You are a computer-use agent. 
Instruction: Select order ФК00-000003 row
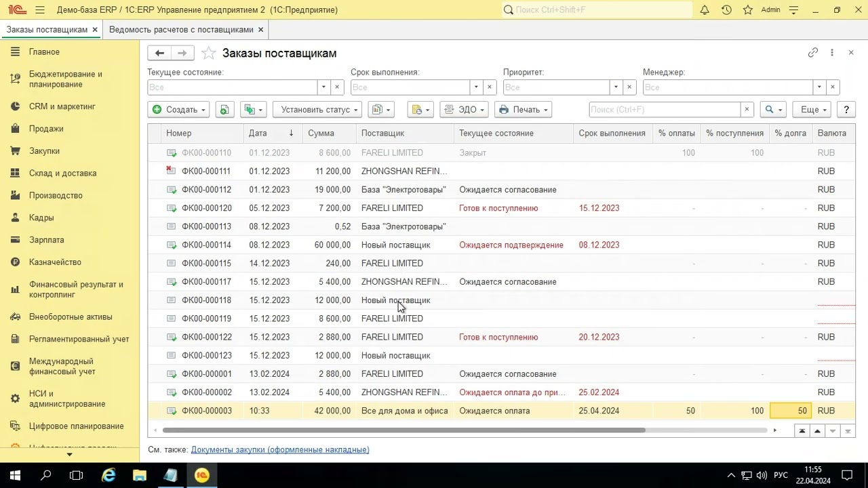click(x=501, y=411)
